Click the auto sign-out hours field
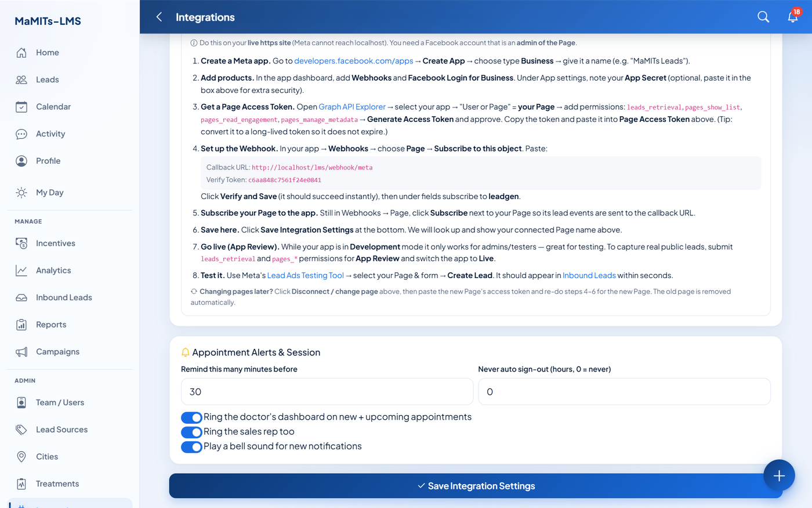 (624, 392)
